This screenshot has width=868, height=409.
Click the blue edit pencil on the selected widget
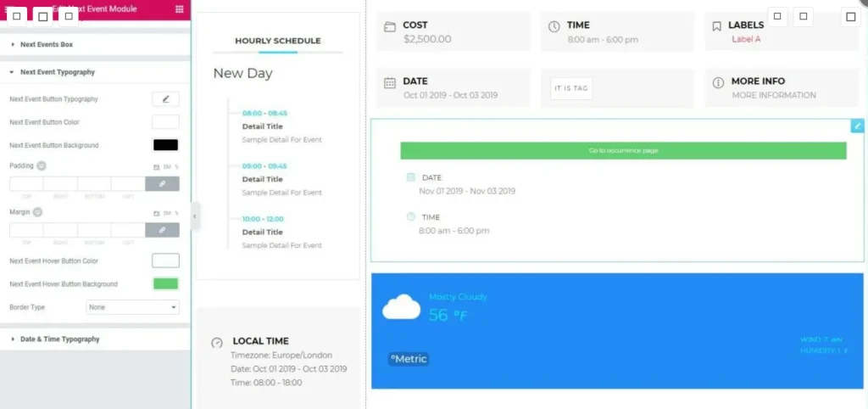click(858, 126)
